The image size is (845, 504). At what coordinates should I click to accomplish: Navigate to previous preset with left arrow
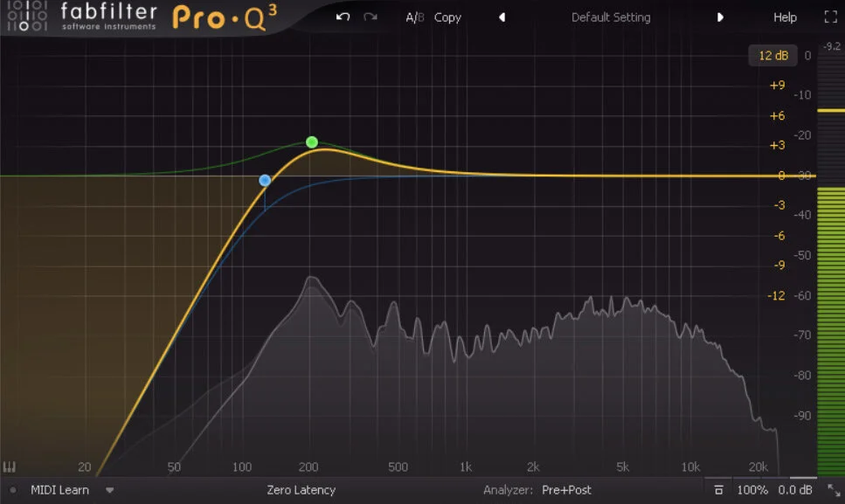tap(502, 17)
